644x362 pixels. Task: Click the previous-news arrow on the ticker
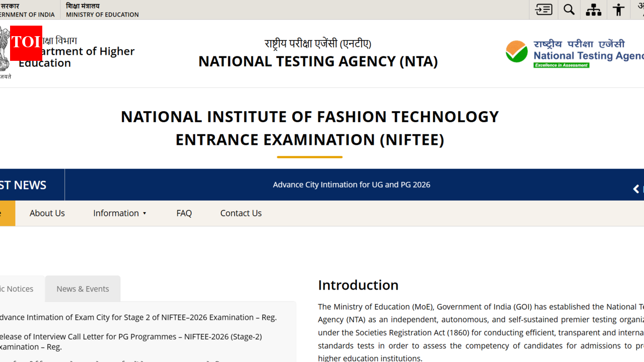(x=636, y=189)
